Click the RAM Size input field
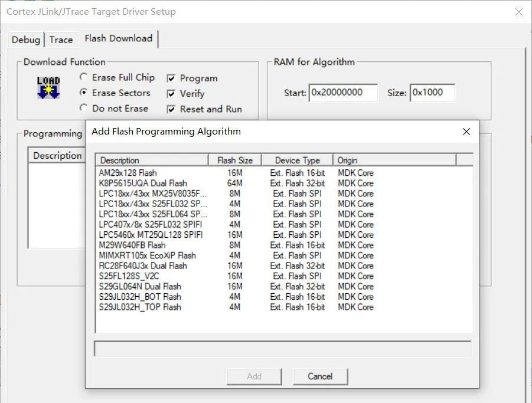 432,93
